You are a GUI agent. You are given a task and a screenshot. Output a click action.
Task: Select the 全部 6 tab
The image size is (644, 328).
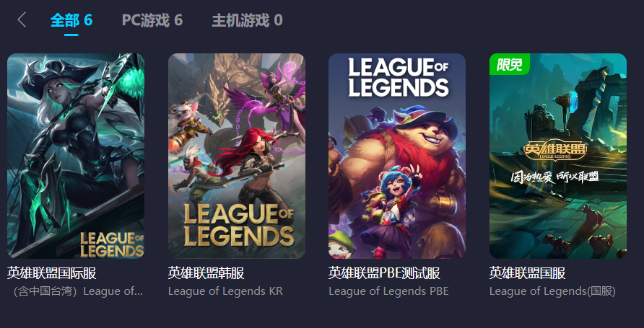[71, 20]
